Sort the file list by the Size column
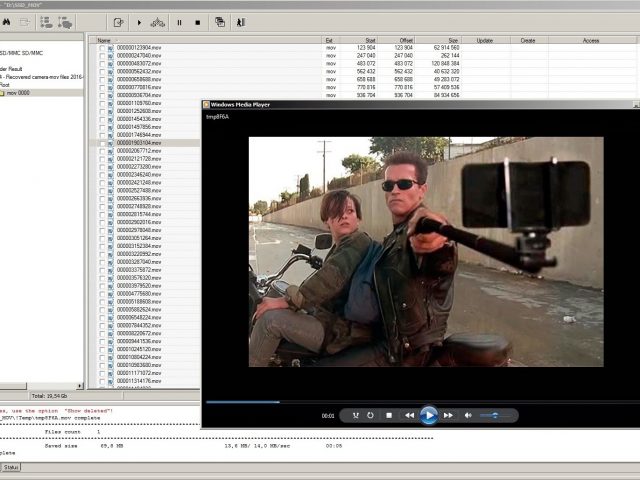Screen dimensions: 640x480 (x=438, y=40)
